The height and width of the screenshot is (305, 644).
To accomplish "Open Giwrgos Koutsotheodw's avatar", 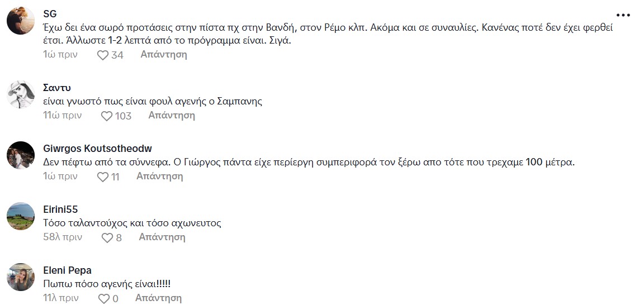I will (21, 155).
